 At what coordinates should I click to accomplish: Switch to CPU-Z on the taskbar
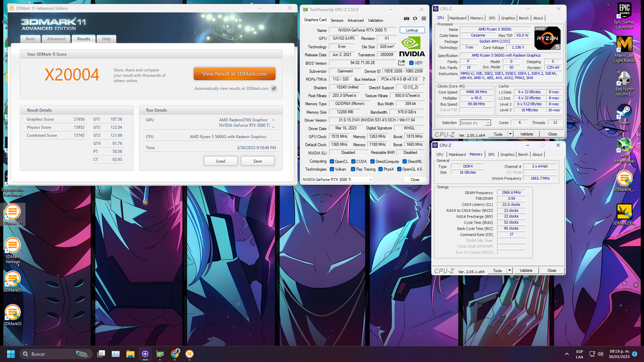pos(145,354)
